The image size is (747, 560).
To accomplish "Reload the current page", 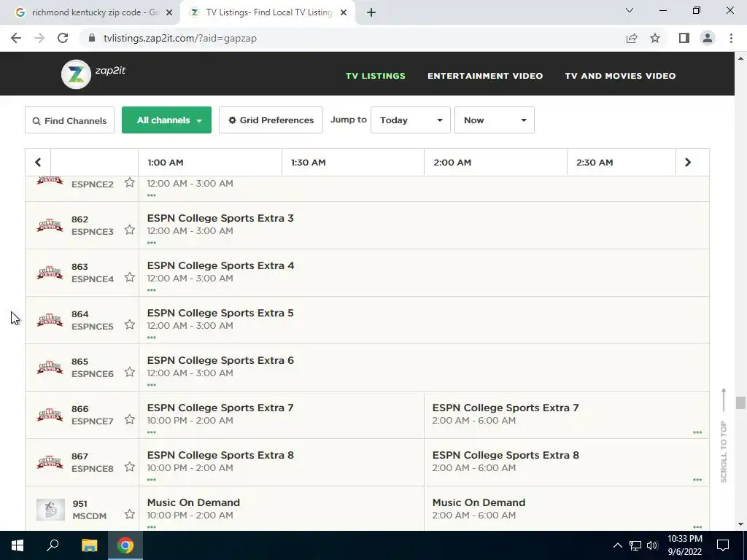I will click(63, 38).
